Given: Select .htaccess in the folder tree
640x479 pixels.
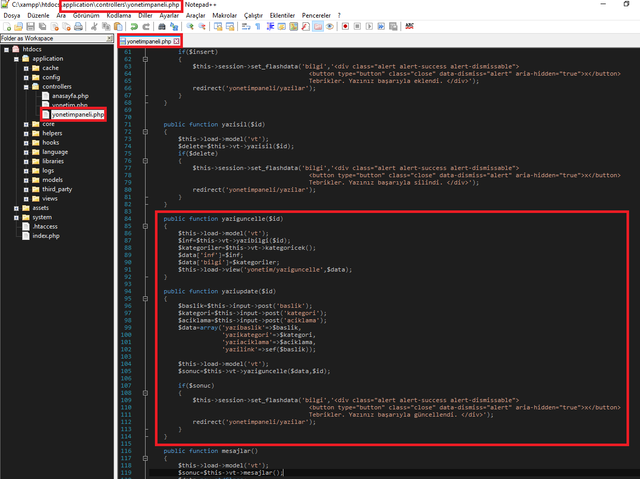Looking at the screenshot, I should (45, 226).
